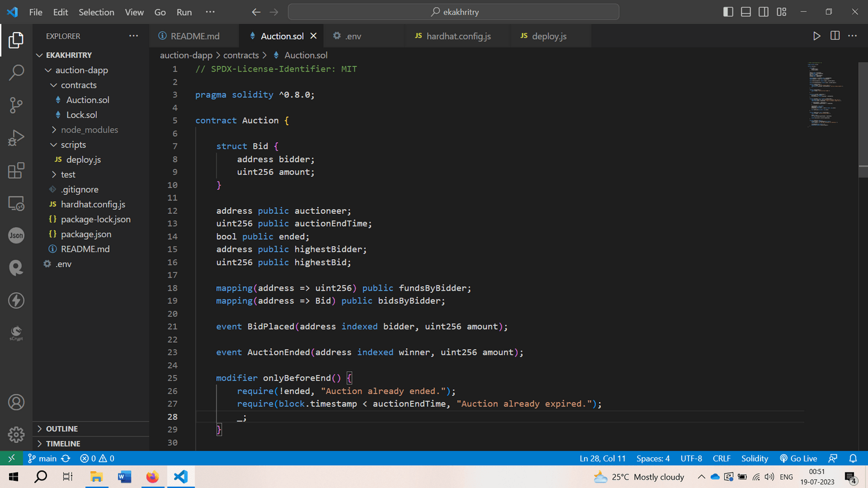Click Go Live in status bar

coord(798,458)
